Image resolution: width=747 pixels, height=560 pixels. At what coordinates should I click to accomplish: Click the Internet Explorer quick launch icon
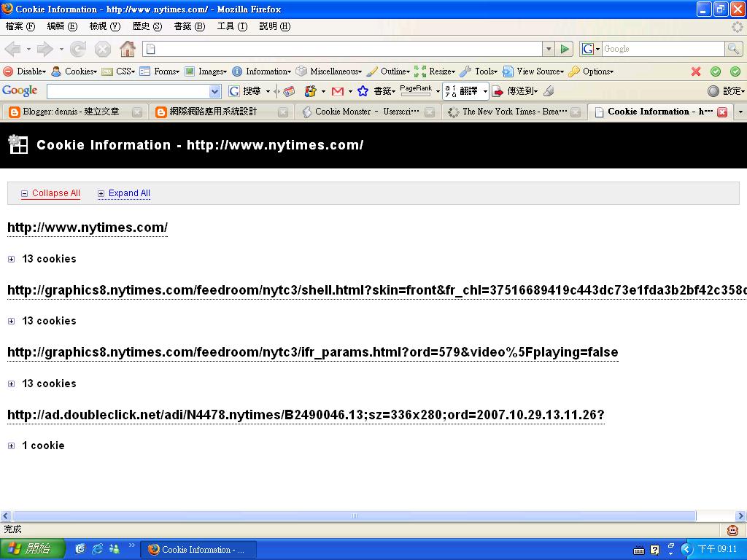click(97, 549)
